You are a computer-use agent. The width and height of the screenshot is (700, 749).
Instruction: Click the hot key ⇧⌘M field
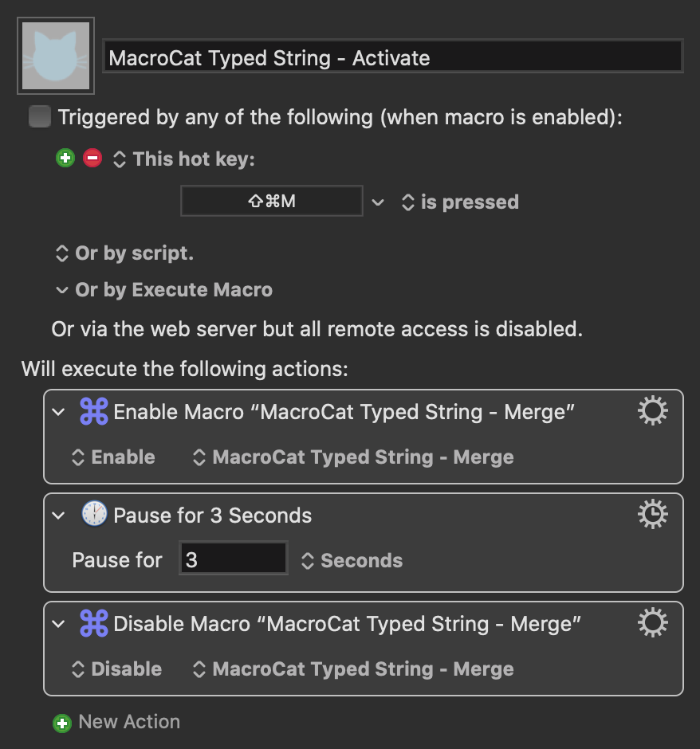(271, 201)
